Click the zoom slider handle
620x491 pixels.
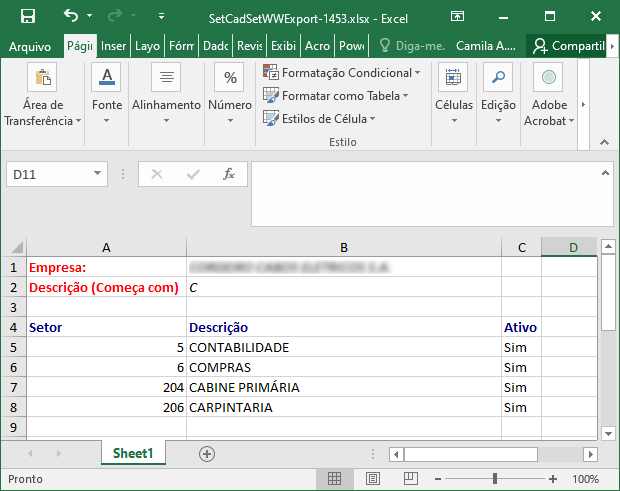[x=495, y=479]
